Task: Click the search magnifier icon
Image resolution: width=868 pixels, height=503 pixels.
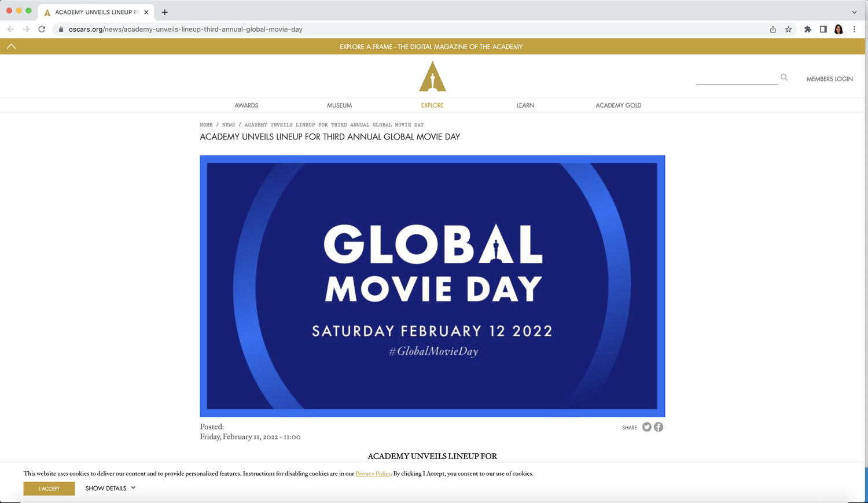Action: click(784, 77)
